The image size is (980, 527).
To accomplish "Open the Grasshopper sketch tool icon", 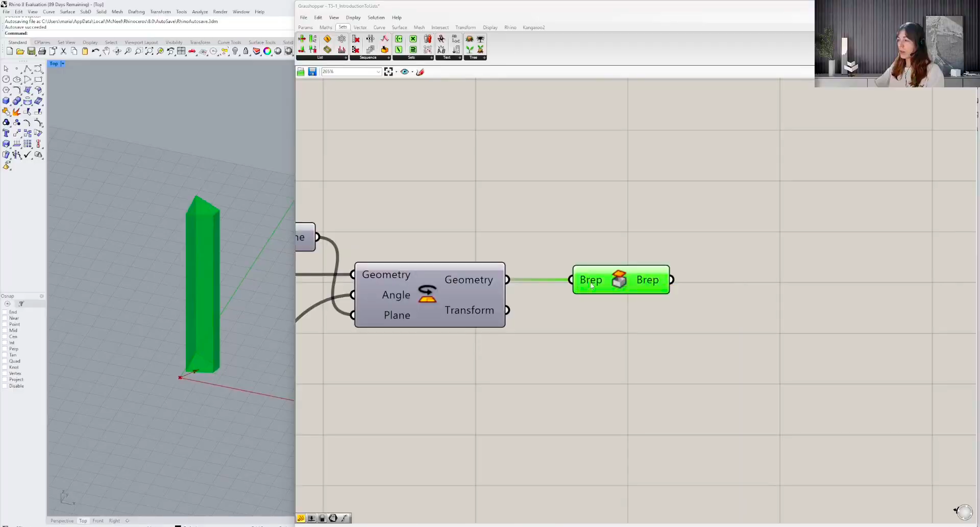I will pyautogui.click(x=420, y=72).
